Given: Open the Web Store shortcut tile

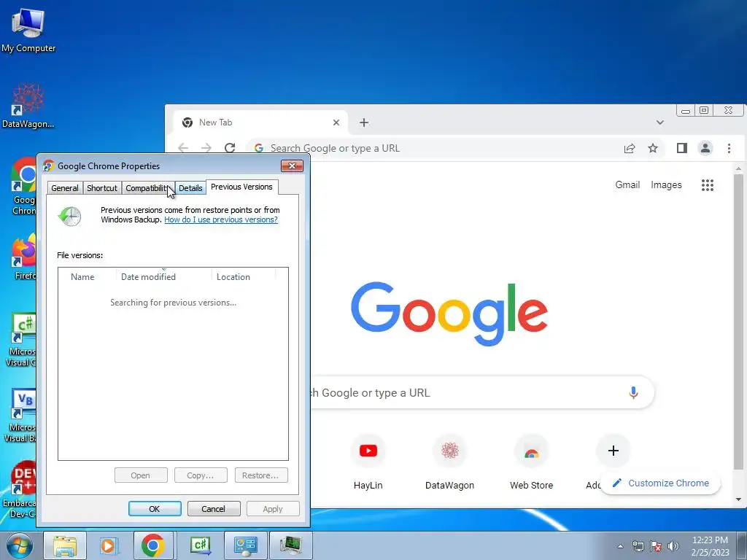Looking at the screenshot, I should (x=532, y=462).
